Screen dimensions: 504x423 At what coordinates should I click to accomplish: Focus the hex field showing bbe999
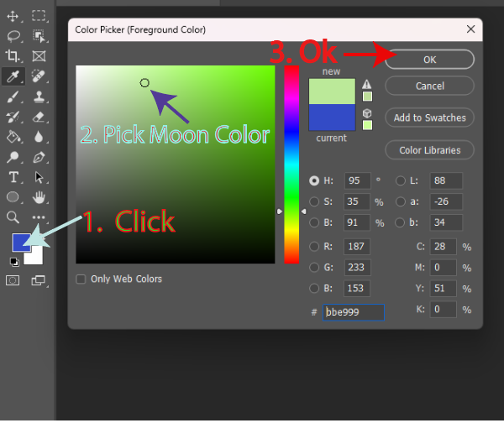pyautogui.click(x=354, y=312)
